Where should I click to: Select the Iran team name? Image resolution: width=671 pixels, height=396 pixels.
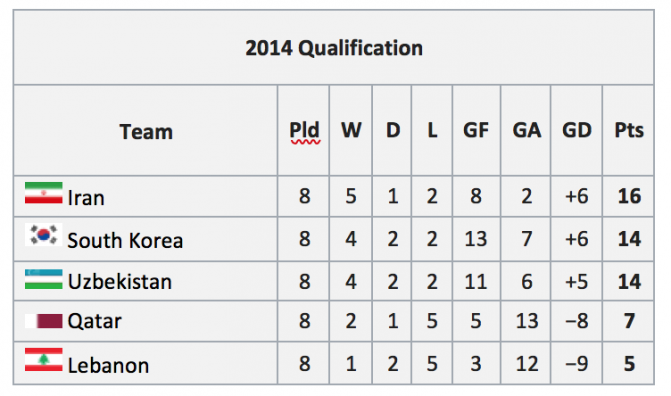[x=86, y=198]
